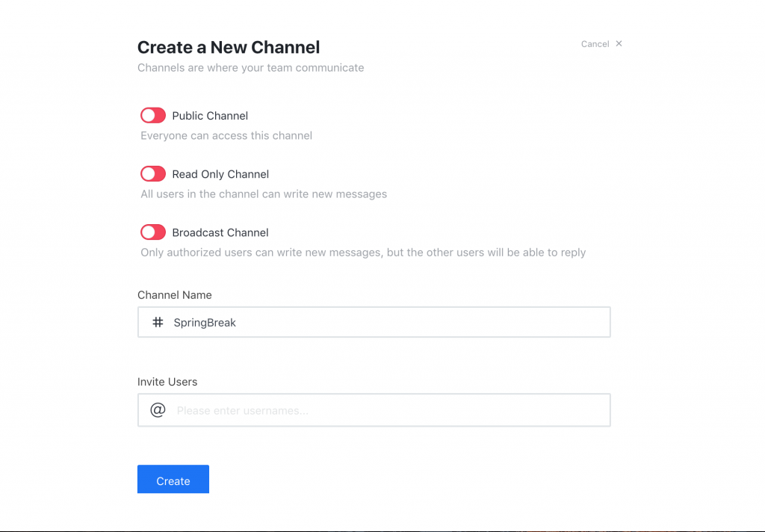Screen dimensions: 765x532
Task: Click 'All users in the channel' description
Action: click(264, 194)
